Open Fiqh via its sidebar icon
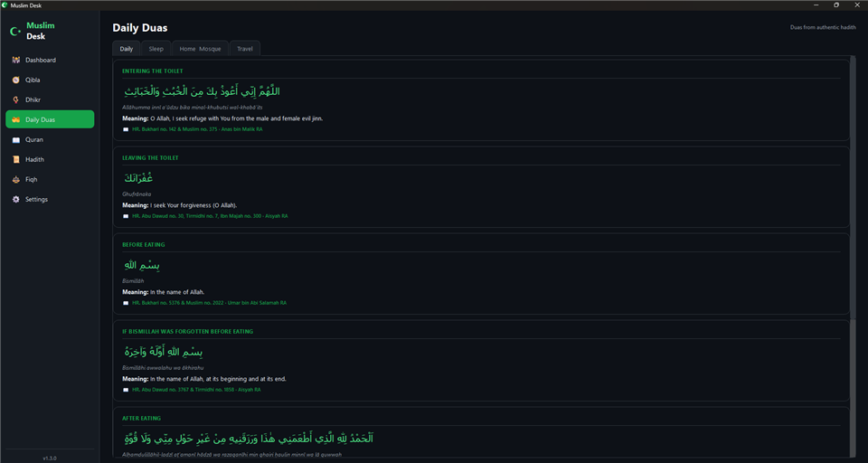Screen dimensions: 868x463 pos(16,179)
